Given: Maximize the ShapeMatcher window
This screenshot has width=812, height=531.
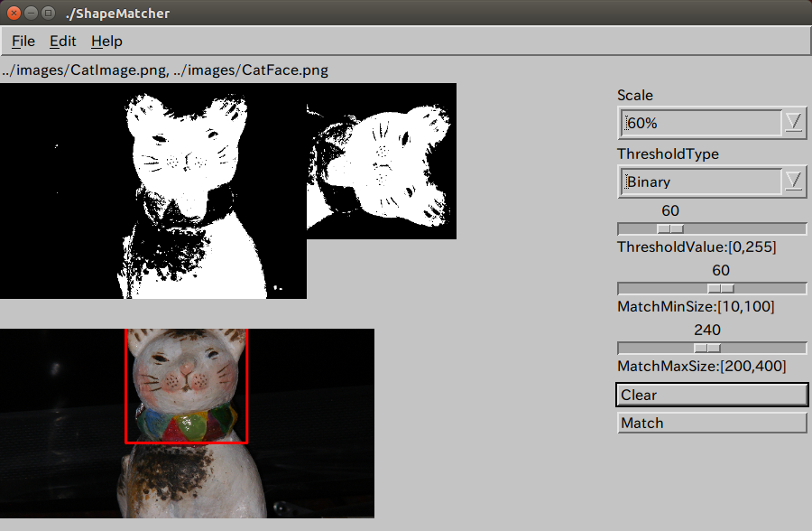Looking at the screenshot, I should 48,13.
